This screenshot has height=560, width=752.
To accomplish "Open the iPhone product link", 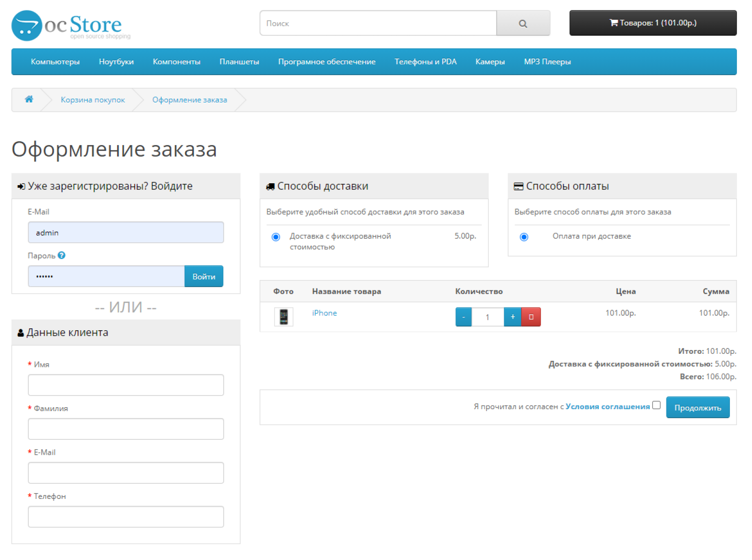I will (324, 313).
